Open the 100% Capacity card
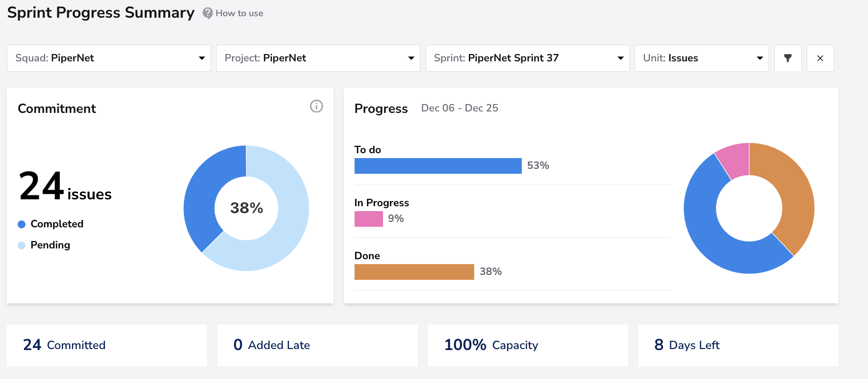 tap(528, 345)
